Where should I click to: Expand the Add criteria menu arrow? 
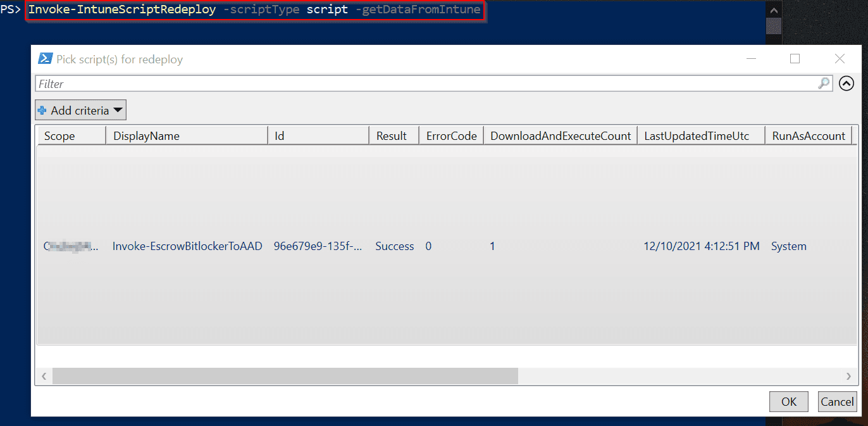118,110
